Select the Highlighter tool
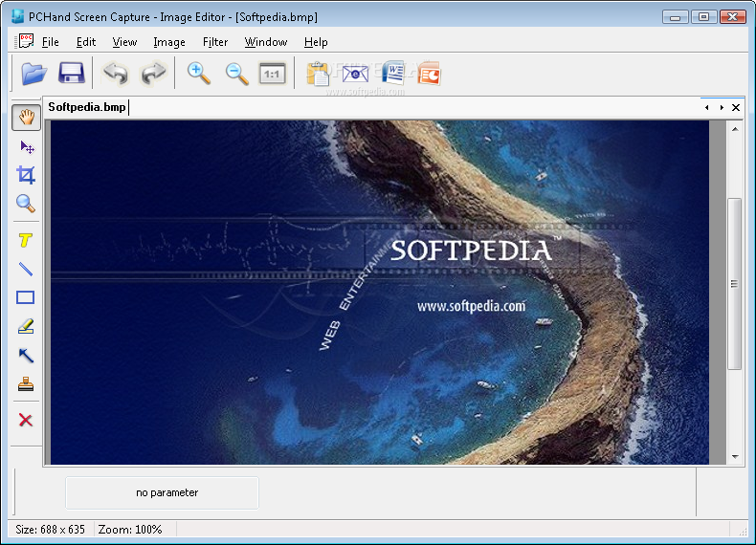 [x=26, y=326]
